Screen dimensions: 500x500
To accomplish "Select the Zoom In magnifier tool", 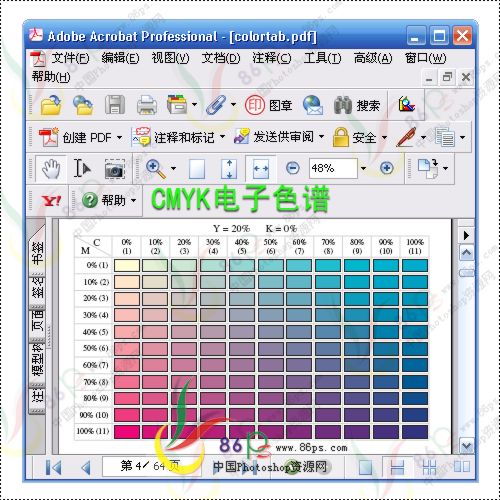I will (x=156, y=168).
